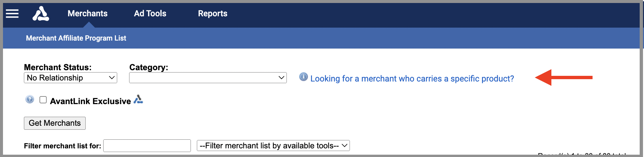The height and width of the screenshot is (157, 644).
Task: Go to the Reports menu
Action: click(x=213, y=14)
